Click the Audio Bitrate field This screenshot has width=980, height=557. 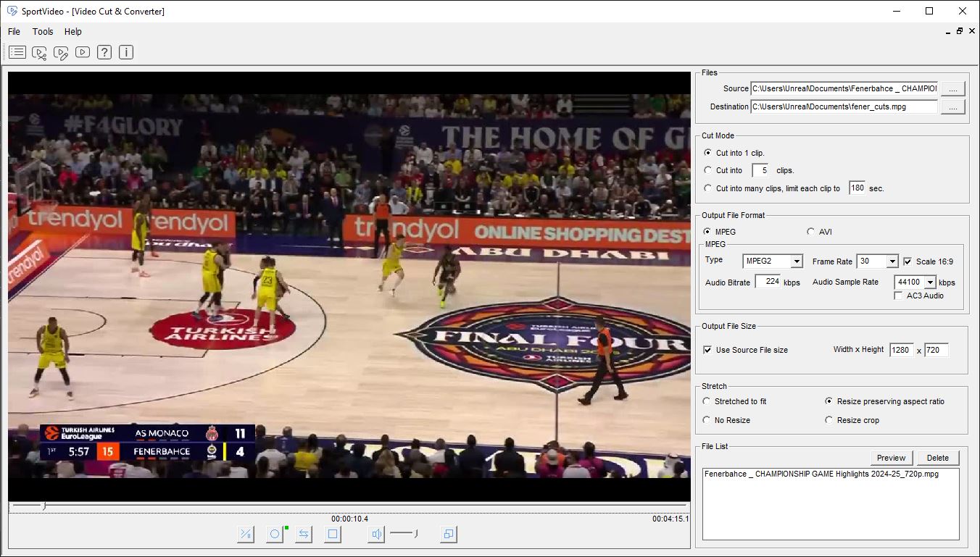pyautogui.click(x=768, y=282)
